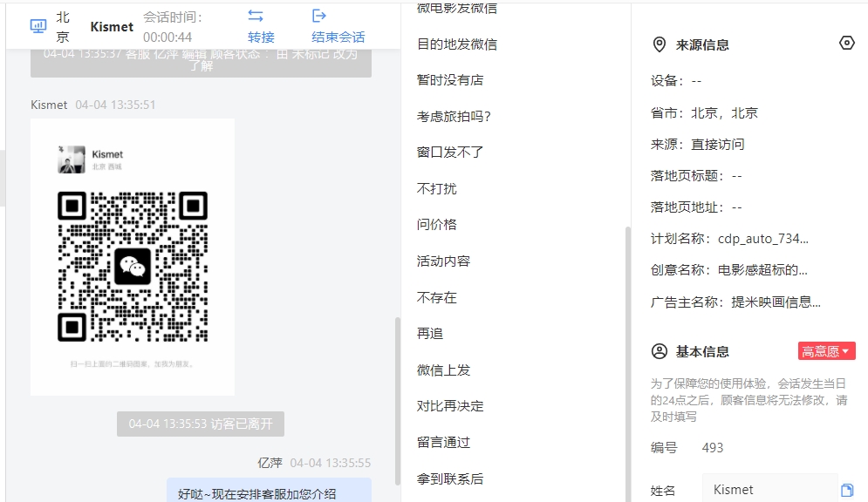Open the WeChat QR code image in chat

[x=133, y=257]
